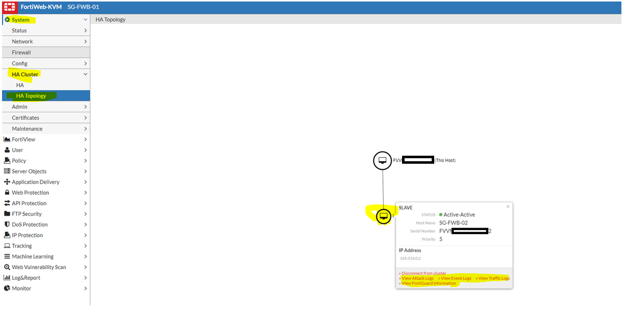Expand the Status submenu arrow
The width and height of the screenshot is (644, 331).
[x=85, y=31]
